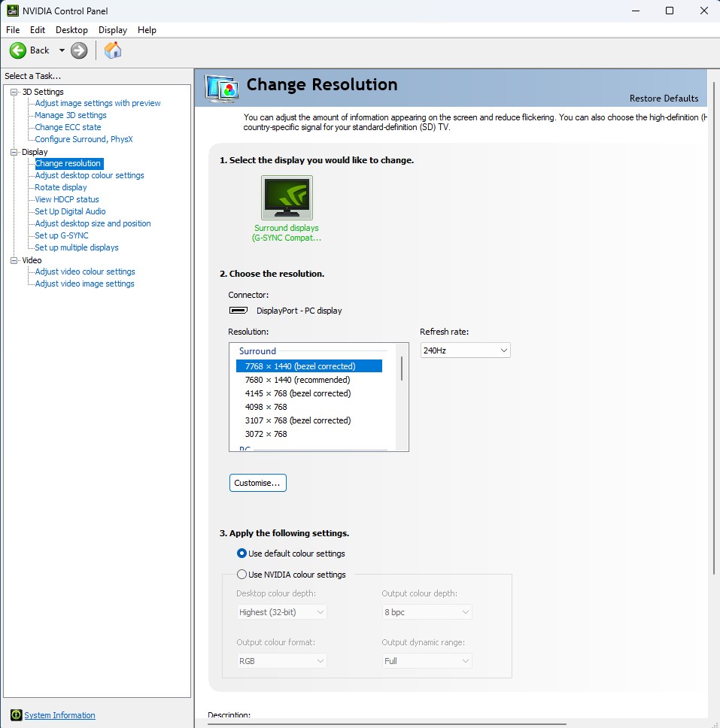Select the Surround displays monitor icon

[x=287, y=198]
